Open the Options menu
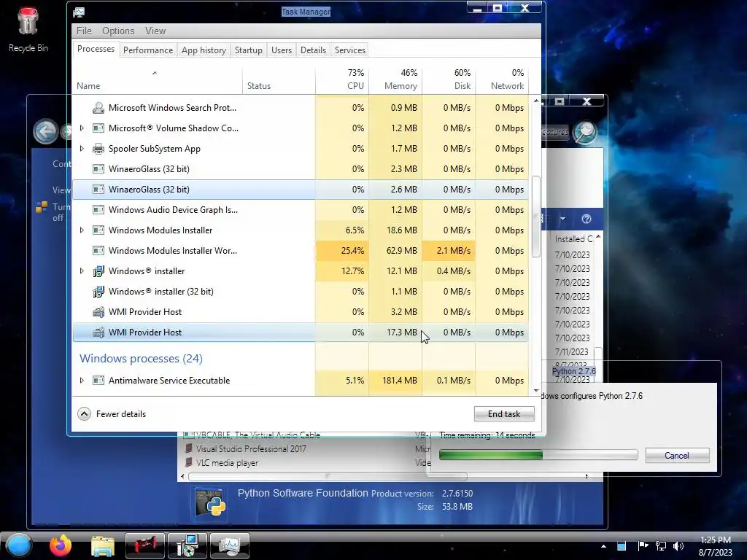 [118, 31]
